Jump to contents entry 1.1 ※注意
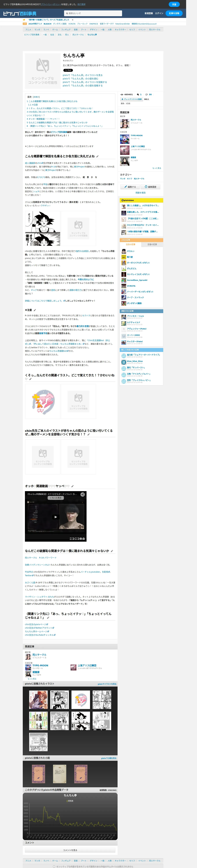This screenshot has height=868, width=197. tap(33, 105)
